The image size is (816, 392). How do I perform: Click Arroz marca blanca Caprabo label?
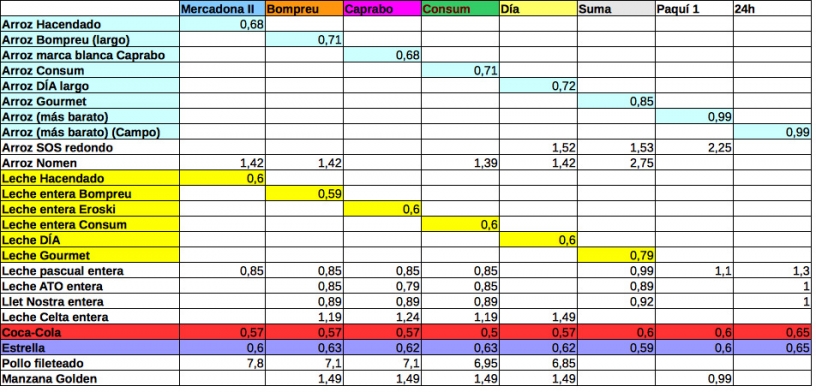(x=90, y=55)
